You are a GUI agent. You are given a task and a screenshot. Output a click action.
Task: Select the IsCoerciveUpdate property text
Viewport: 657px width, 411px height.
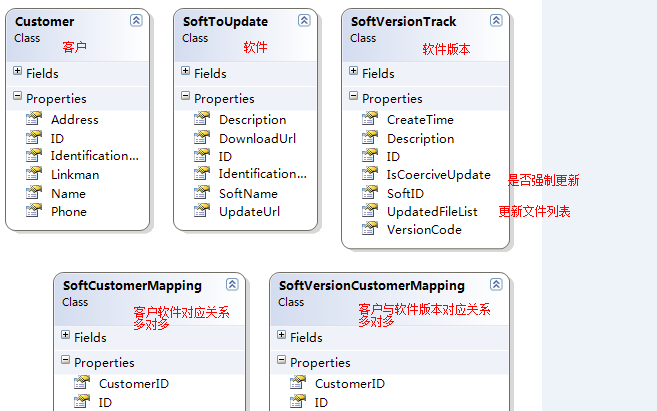pyautogui.click(x=439, y=175)
